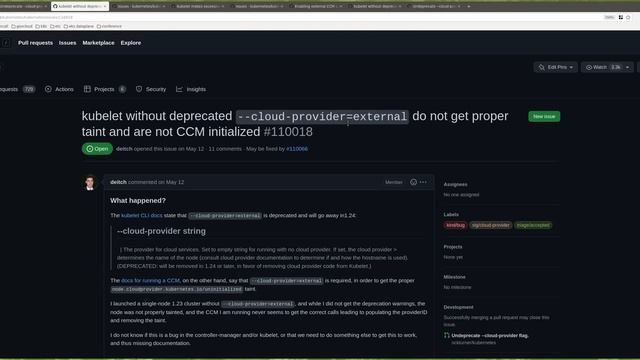This screenshot has height=360, width=640.
Task: Click the green New issue button
Action: coord(544,116)
